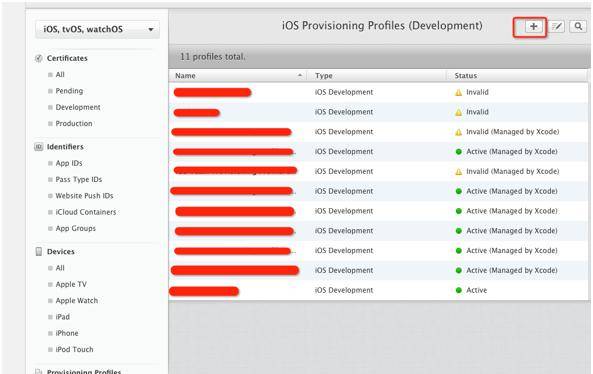Select Apple Watch devices

(77, 300)
